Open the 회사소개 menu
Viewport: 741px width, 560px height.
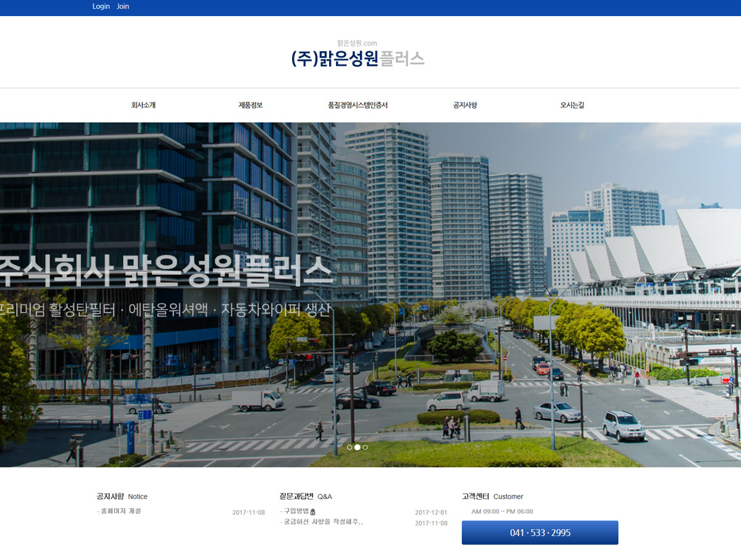(x=143, y=105)
